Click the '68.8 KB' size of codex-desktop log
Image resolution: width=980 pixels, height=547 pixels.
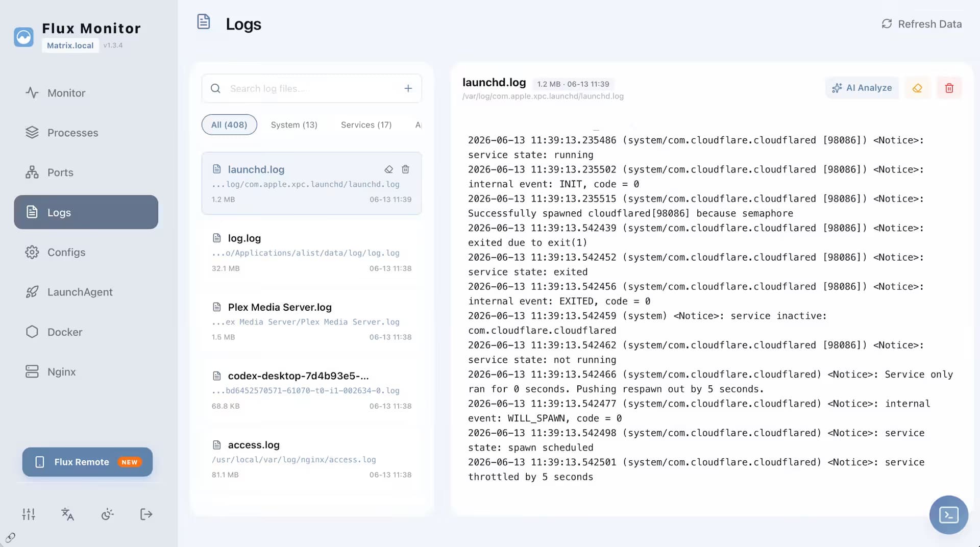tap(226, 406)
